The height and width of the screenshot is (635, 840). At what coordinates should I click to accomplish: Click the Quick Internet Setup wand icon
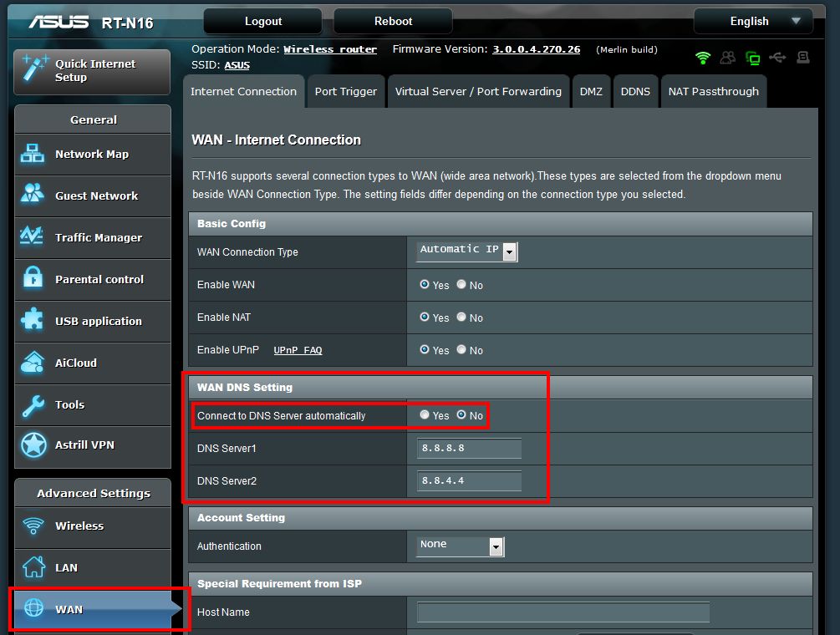click(x=35, y=69)
